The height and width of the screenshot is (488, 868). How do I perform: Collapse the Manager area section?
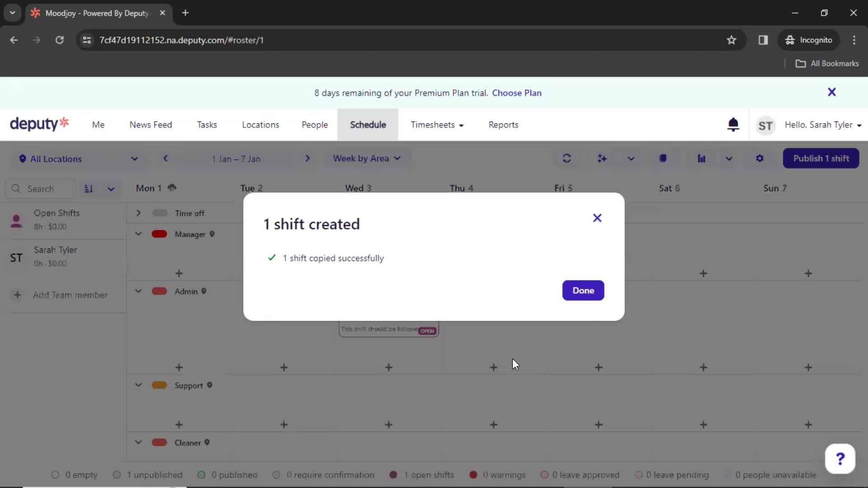click(x=138, y=234)
